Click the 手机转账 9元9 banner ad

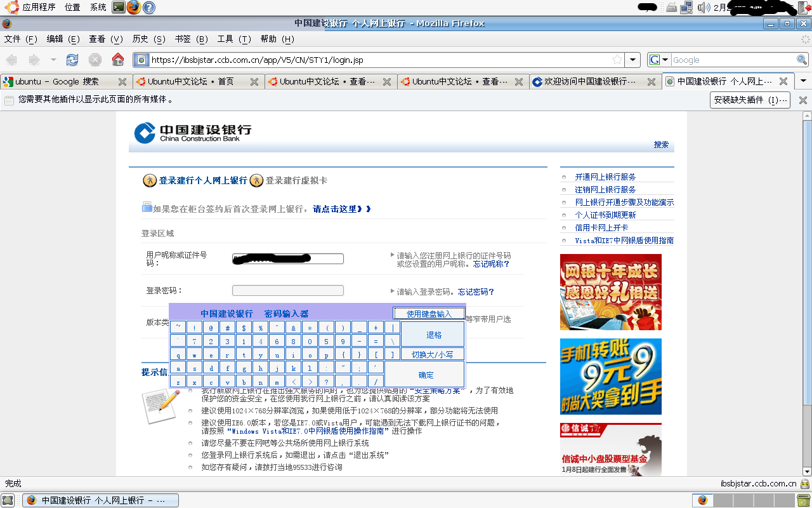coord(611,377)
